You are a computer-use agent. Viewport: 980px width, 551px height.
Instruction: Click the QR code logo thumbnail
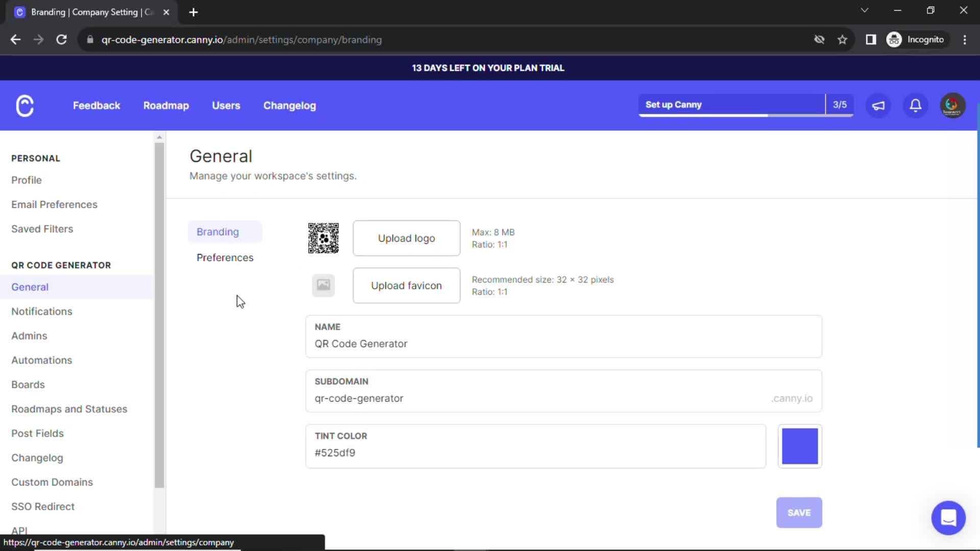(x=324, y=237)
